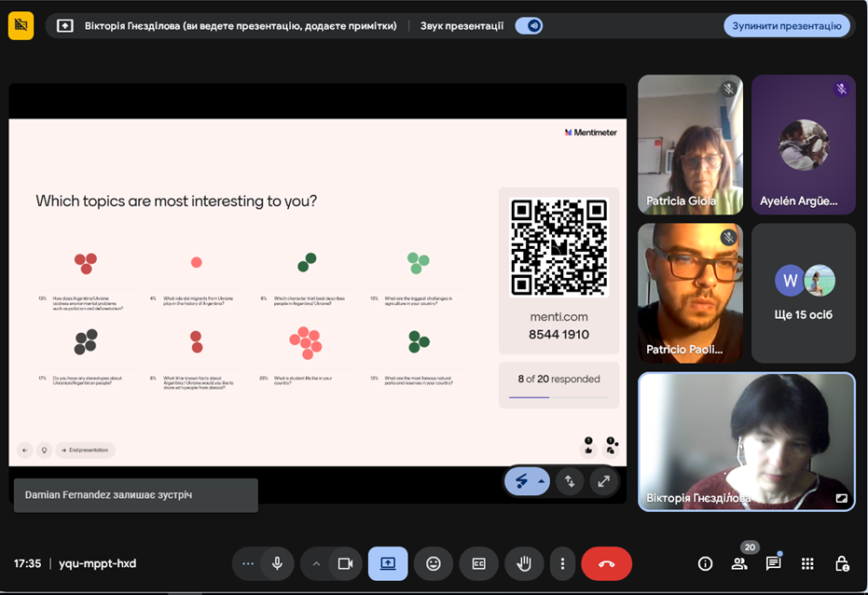The height and width of the screenshot is (595, 868).
Task: Raise your hand in the meeting
Action: (x=524, y=563)
